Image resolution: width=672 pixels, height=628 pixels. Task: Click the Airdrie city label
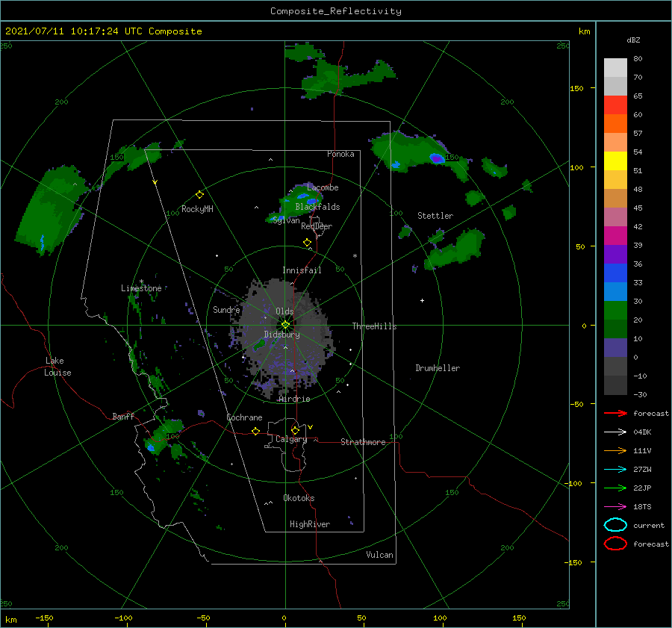294,399
